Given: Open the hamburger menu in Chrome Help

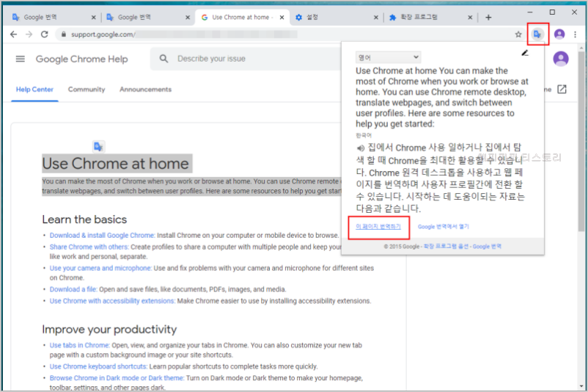Looking at the screenshot, I should coord(21,59).
